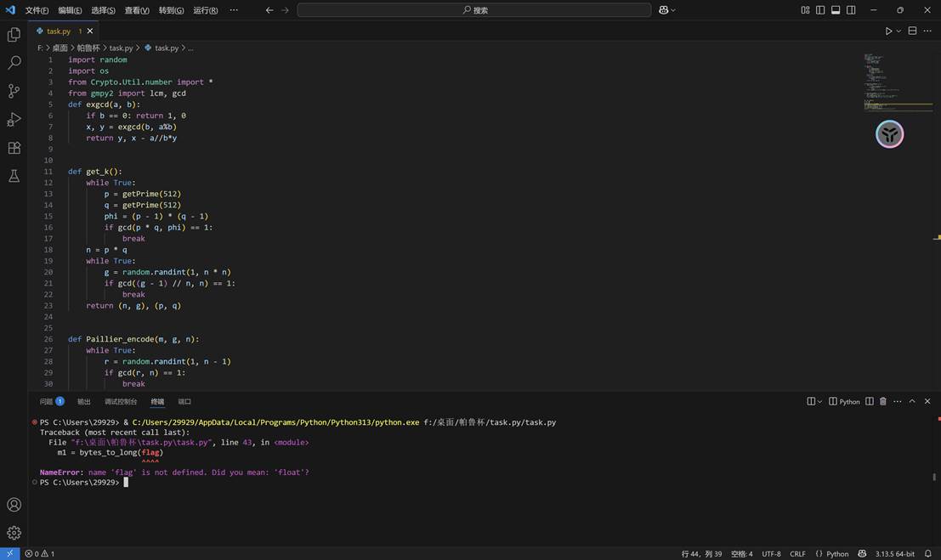Open the Explorer sidebar icon
941x560 pixels.
click(x=13, y=35)
